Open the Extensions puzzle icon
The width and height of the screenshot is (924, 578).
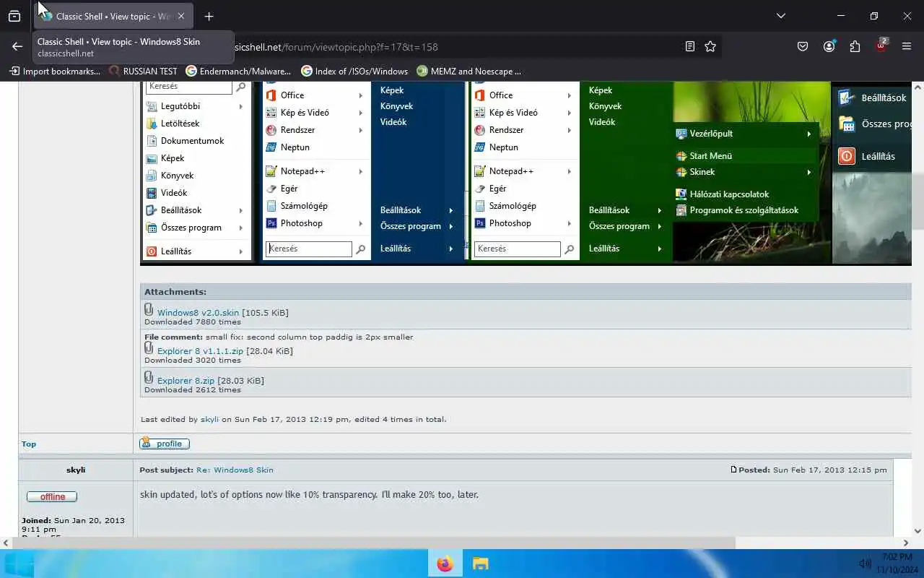855,46
